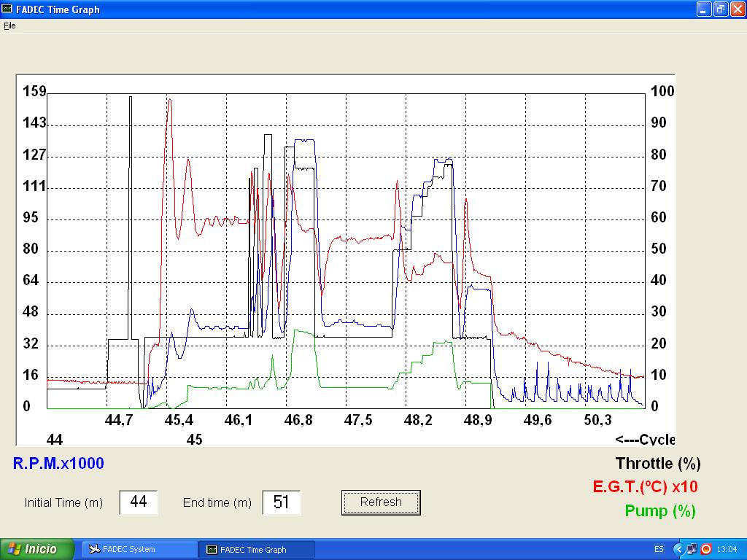Close the FADEC Time Graph window
The width and height of the screenshot is (747, 560).
click(x=736, y=9)
